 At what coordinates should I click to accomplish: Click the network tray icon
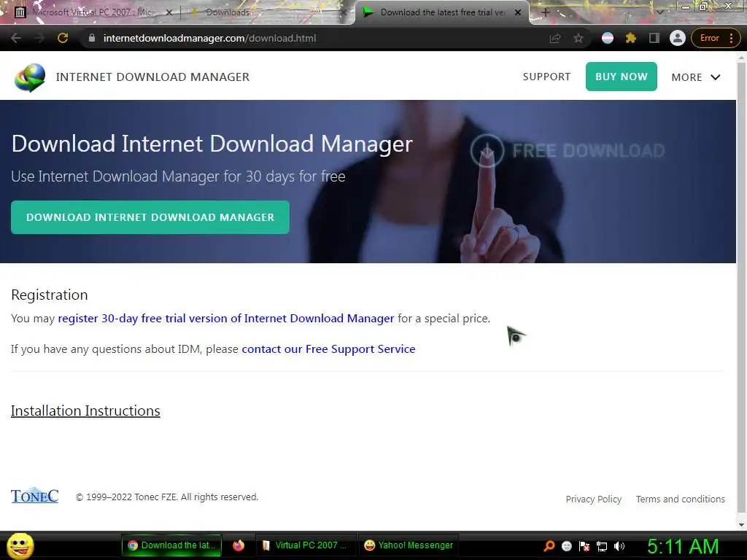point(602,546)
